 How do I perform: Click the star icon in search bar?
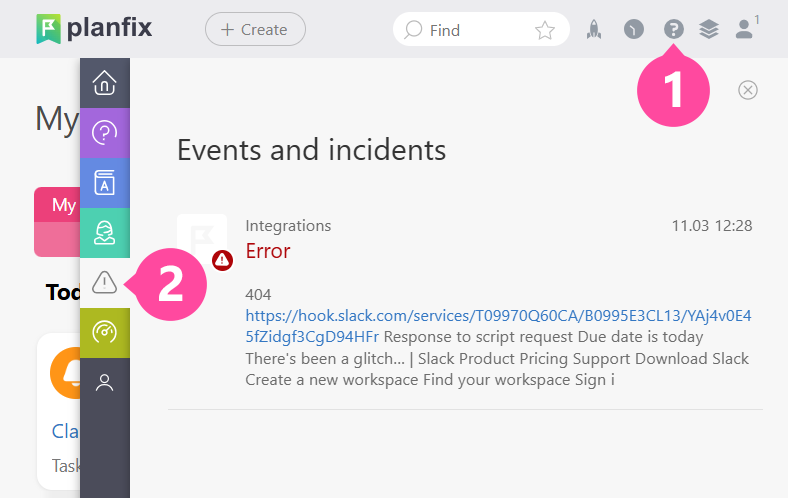coord(545,30)
